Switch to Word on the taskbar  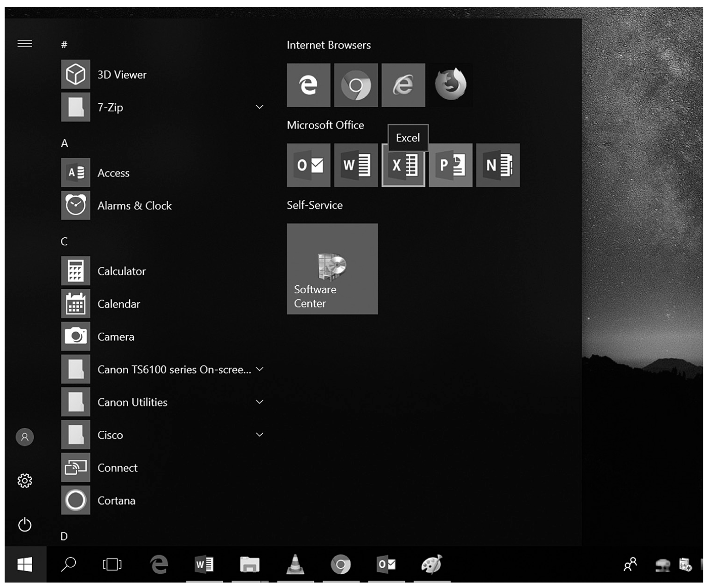tap(204, 564)
